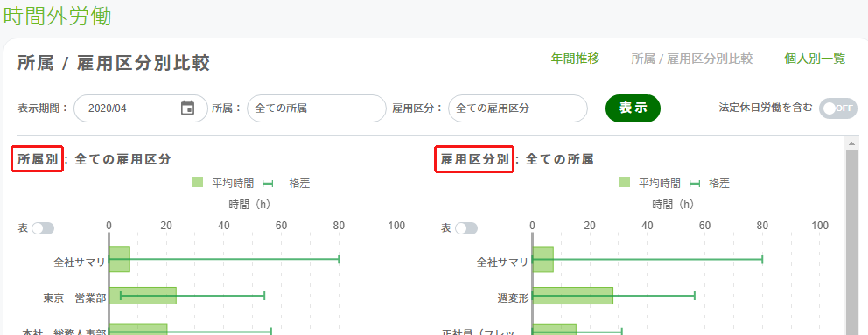Click the 時間外労働 page title
Screen dimensions: 868x335
pyautogui.click(x=58, y=16)
